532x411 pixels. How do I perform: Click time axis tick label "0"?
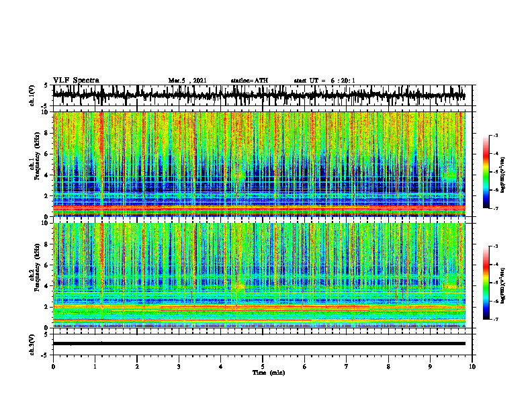53,367
